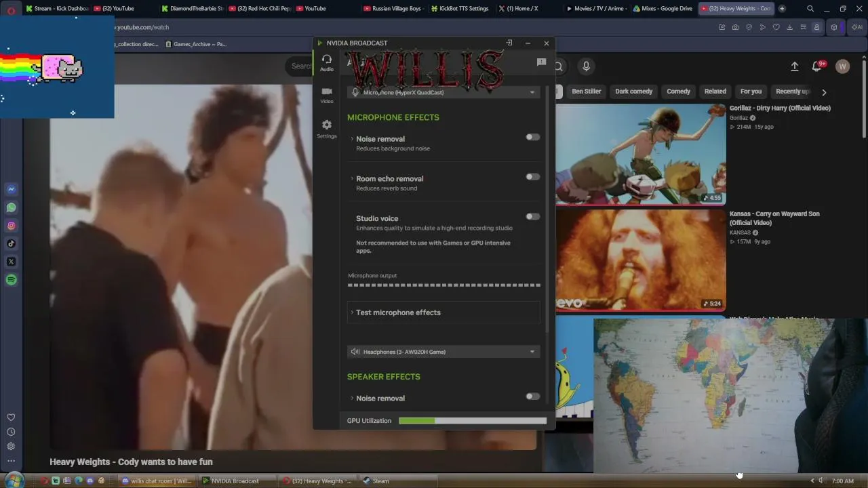The width and height of the screenshot is (868, 488).
Task: Click the snapshot camera icon in address bar
Action: [736, 27]
